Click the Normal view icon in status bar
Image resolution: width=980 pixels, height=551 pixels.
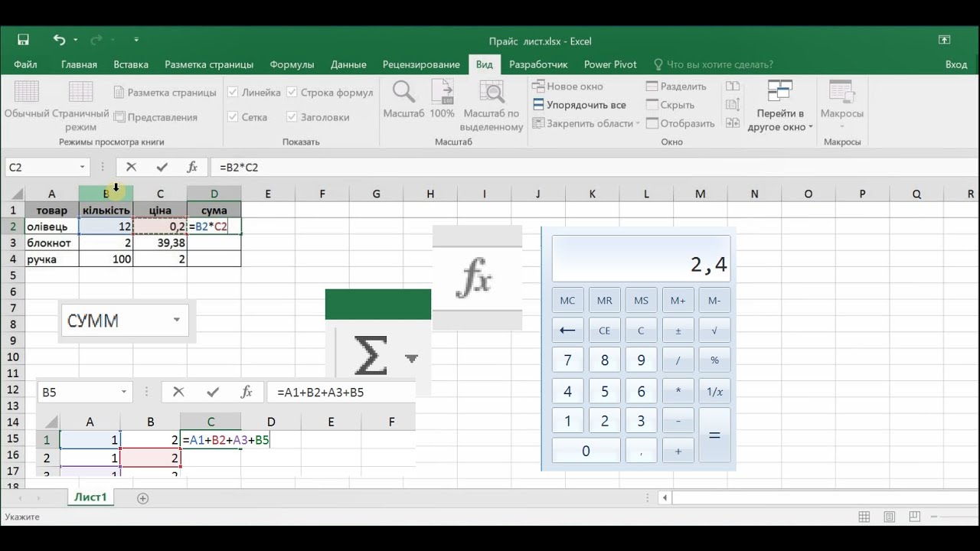864,517
